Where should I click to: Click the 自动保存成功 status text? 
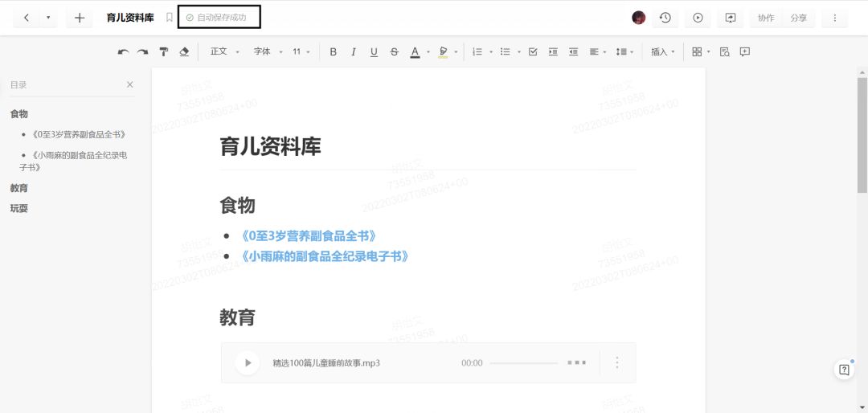(222, 18)
